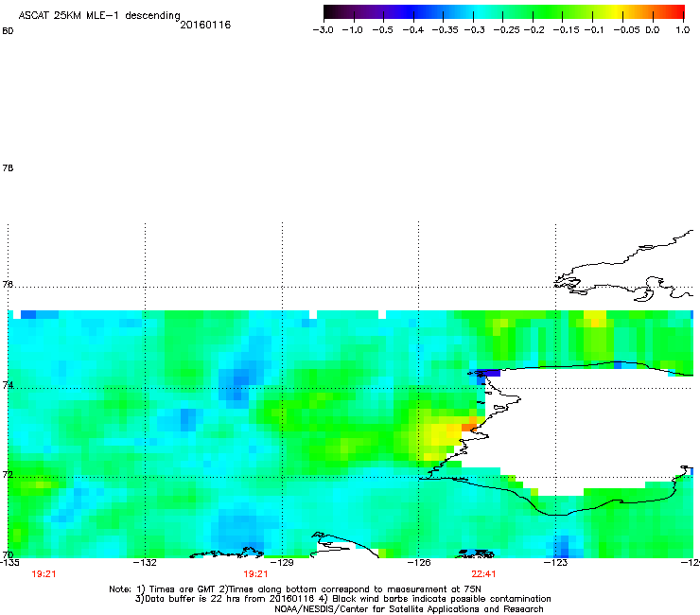Image resolution: width=700 pixels, height=615 pixels.
Task: Click the -0.4 color scale label
Action: [413, 30]
